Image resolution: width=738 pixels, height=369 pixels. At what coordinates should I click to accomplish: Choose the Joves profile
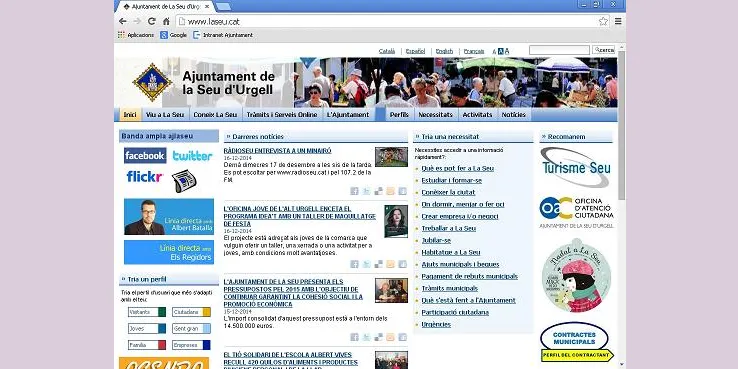click(x=147, y=329)
